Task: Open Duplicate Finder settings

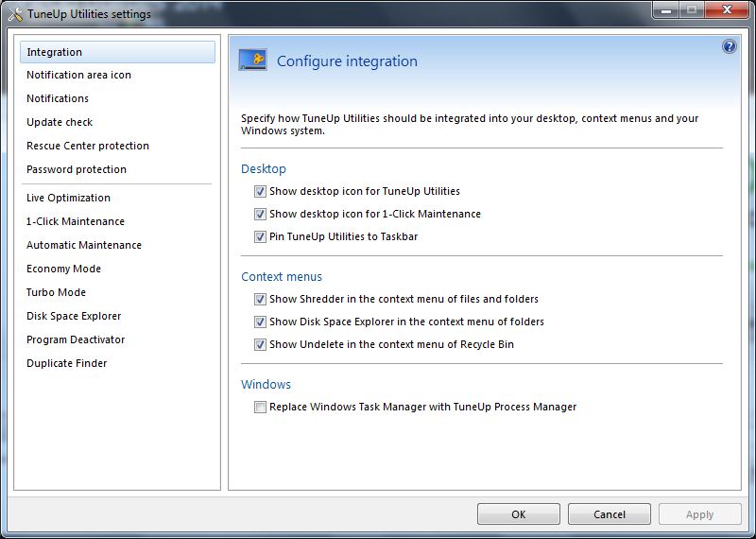Action: (117, 363)
